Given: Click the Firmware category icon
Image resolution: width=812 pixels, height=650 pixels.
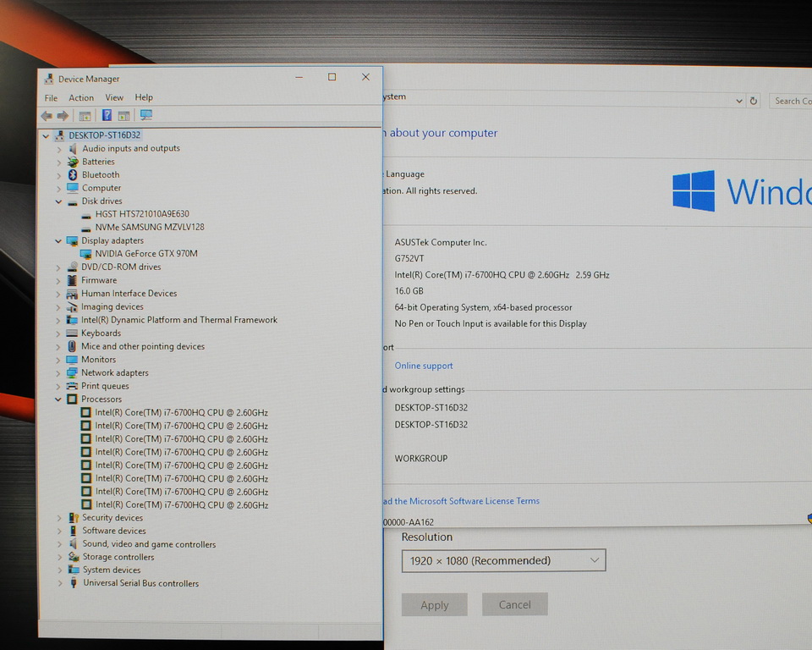Looking at the screenshot, I should tap(73, 280).
